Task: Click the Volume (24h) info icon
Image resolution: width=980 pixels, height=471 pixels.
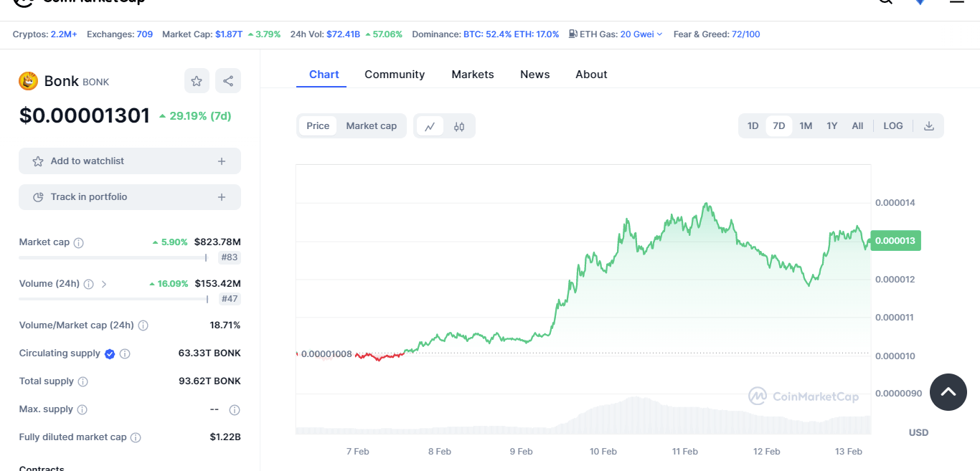Action: point(88,284)
